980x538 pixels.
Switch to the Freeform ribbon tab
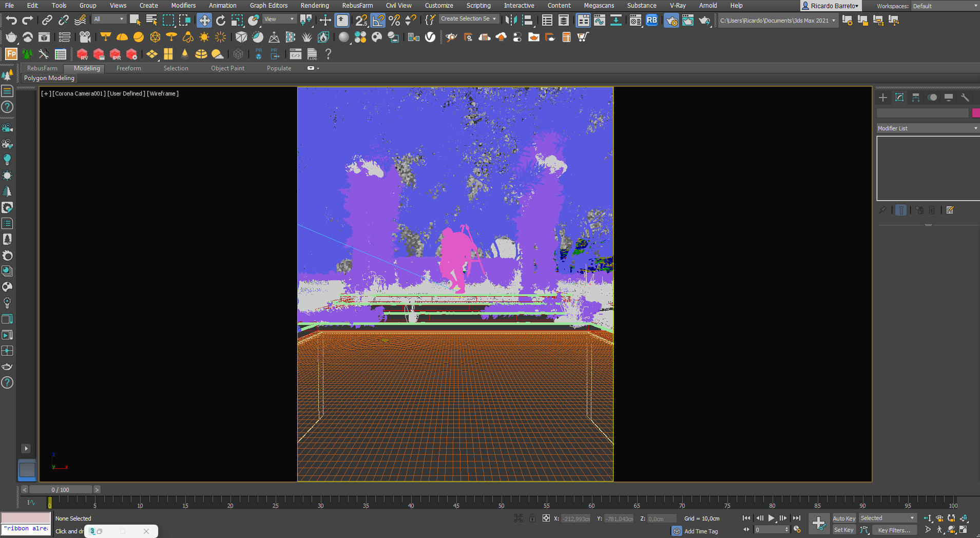pos(128,68)
